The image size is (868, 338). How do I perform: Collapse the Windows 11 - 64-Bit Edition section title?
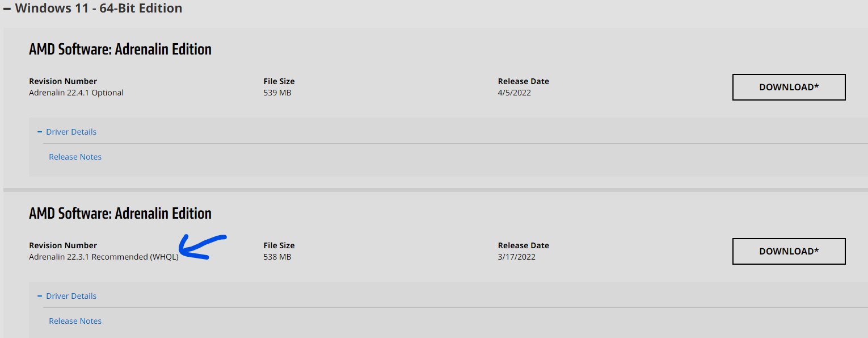99,9
